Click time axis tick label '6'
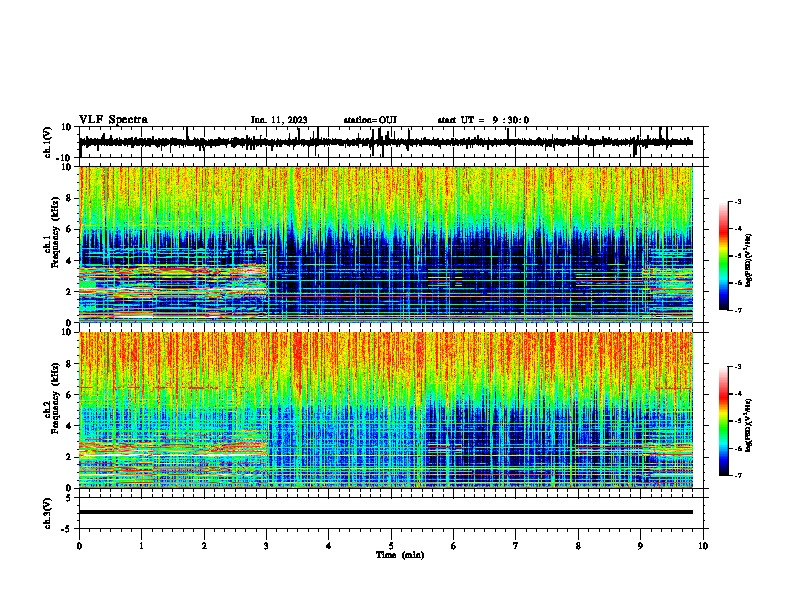Viewport: 792px width, 612px height. click(x=454, y=546)
